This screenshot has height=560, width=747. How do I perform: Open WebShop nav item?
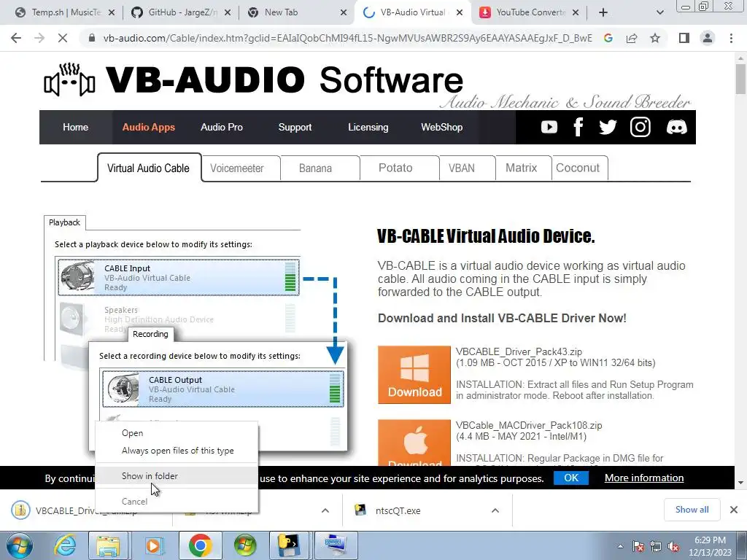[x=441, y=127]
